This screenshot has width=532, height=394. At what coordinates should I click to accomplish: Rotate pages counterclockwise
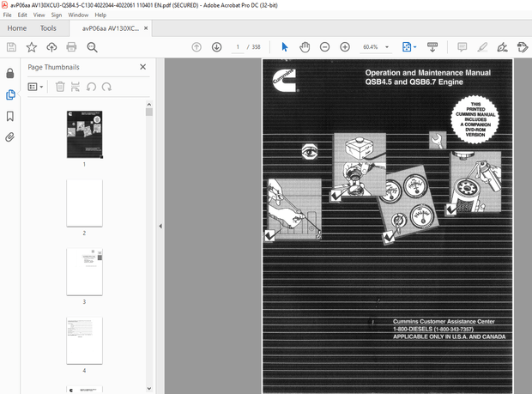pos(91,87)
